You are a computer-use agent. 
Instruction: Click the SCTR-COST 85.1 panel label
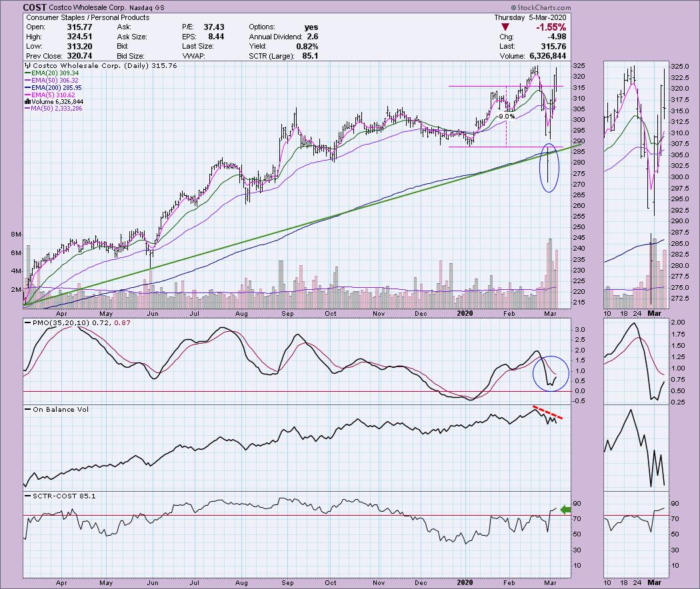[x=60, y=496]
